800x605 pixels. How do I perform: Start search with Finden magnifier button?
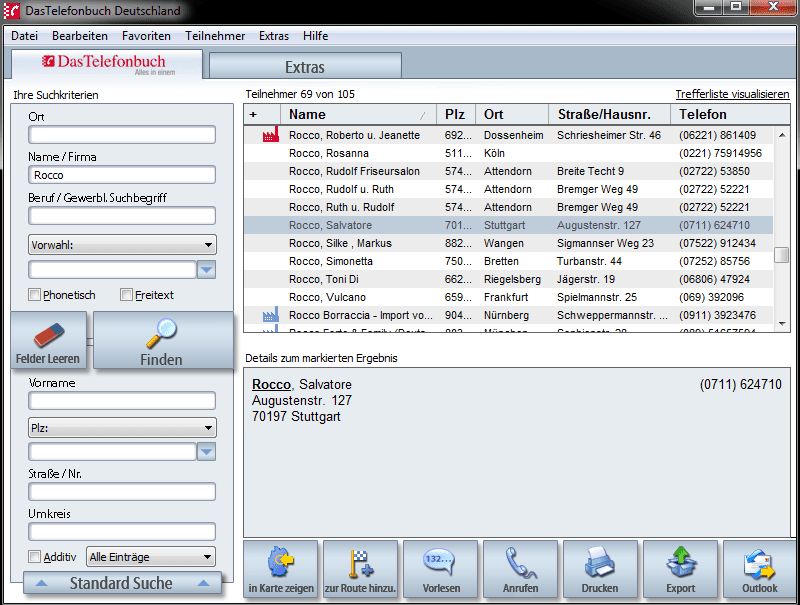tap(161, 341)
